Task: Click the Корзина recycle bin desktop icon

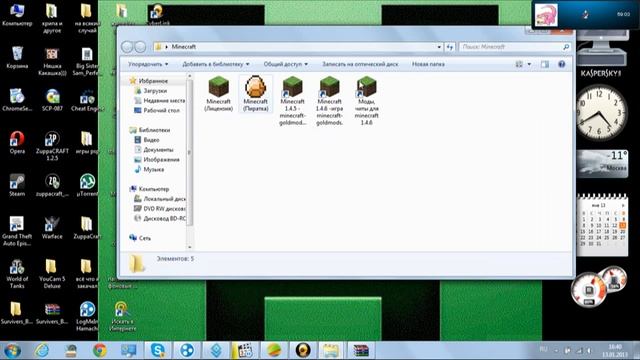Action: coord(17,58)
